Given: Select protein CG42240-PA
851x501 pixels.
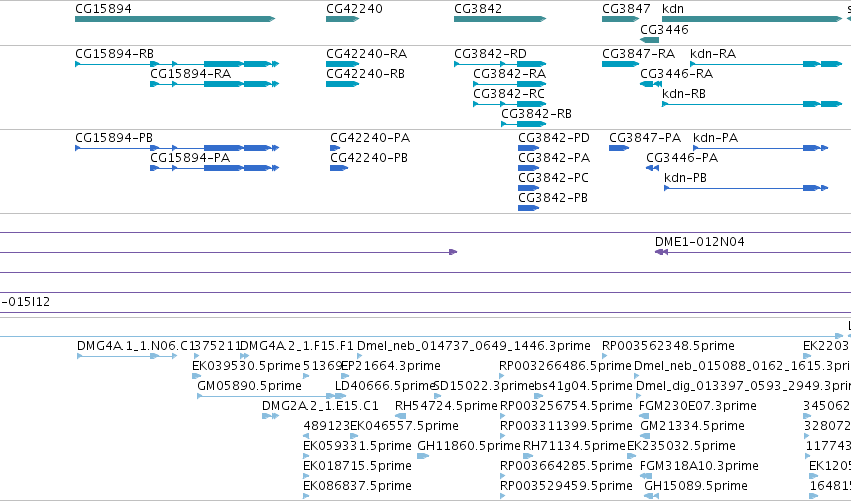Looking at the screenshot, I should coord(370,138).
